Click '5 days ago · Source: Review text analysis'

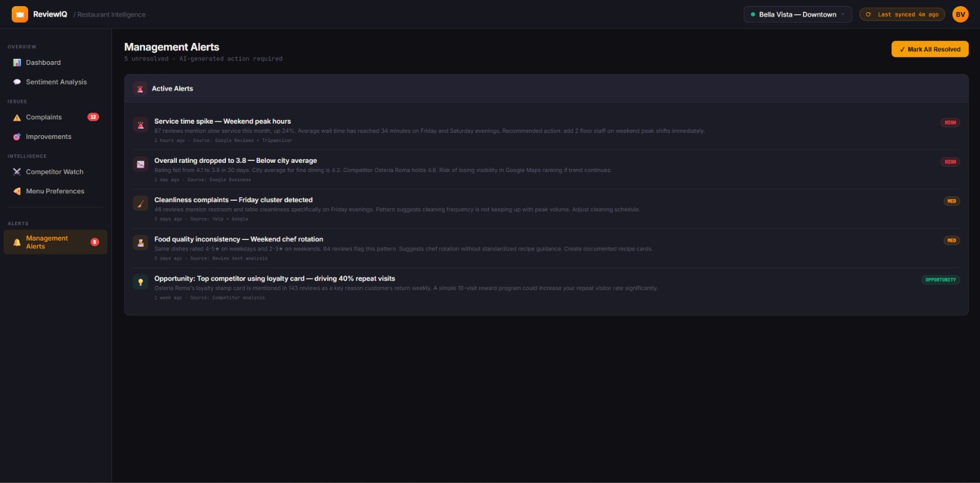tap(211, 258)
